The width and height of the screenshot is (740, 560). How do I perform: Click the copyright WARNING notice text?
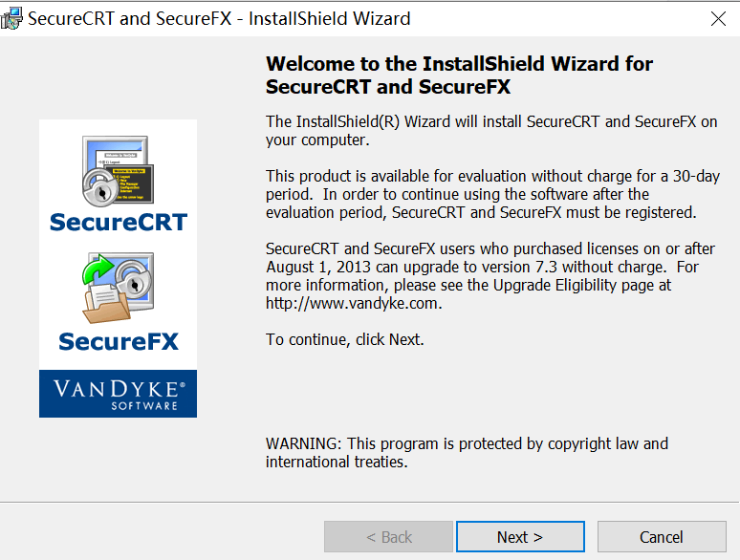coord(467,453)
